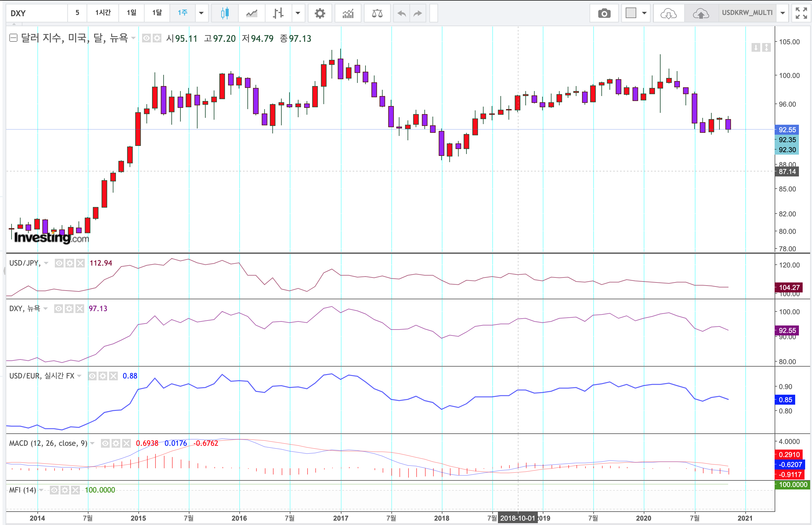Remove the MFI indicator with X button
812x525 pixels.
tap(76, 490)
